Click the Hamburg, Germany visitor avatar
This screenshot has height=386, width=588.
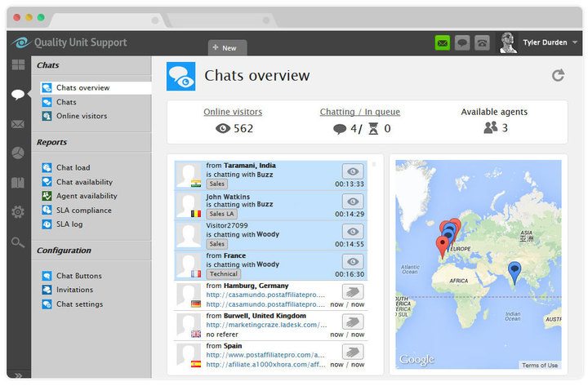(189, 295)
